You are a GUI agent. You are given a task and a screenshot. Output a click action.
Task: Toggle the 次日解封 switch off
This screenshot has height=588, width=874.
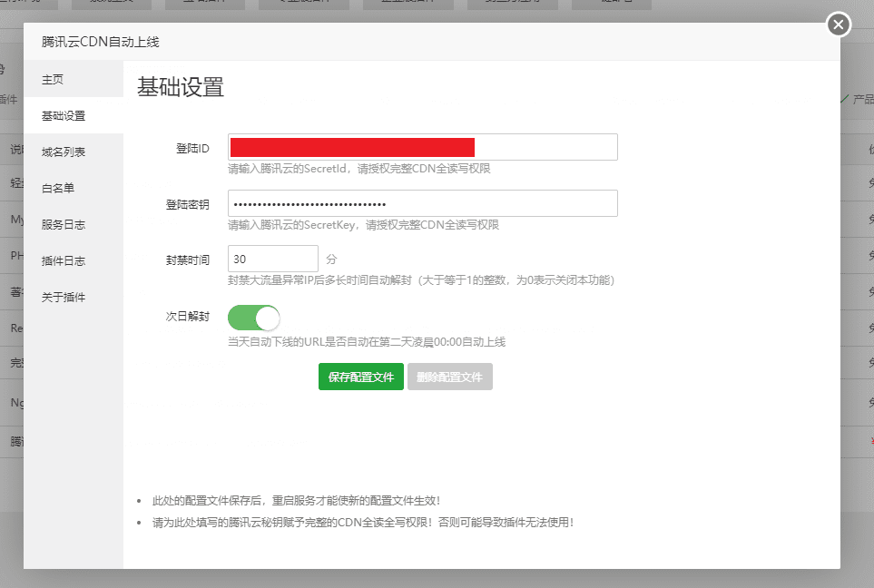click(x=253, y=318)
